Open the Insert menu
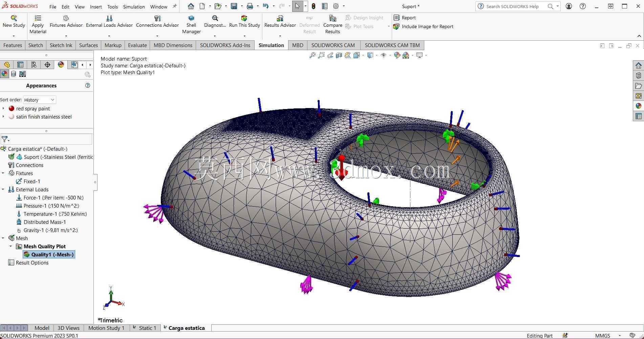Screen dimensions: 644x339 [96, 6]
